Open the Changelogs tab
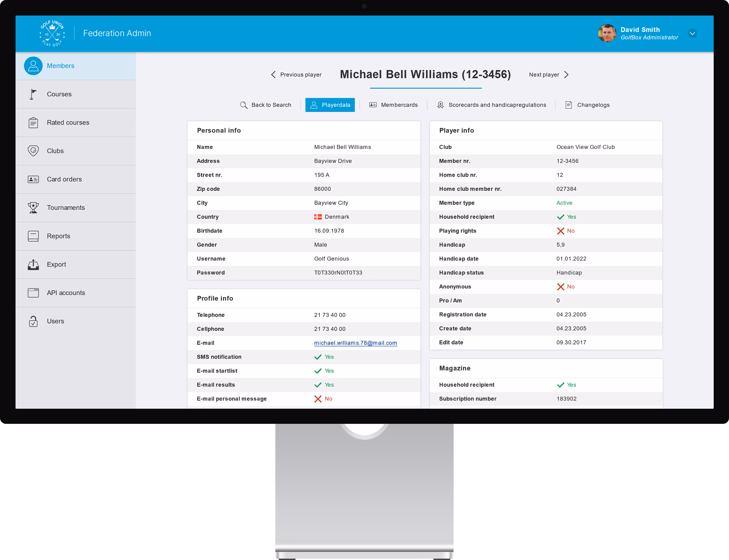This screenshot has width=729, height=560. click(587, 105)
